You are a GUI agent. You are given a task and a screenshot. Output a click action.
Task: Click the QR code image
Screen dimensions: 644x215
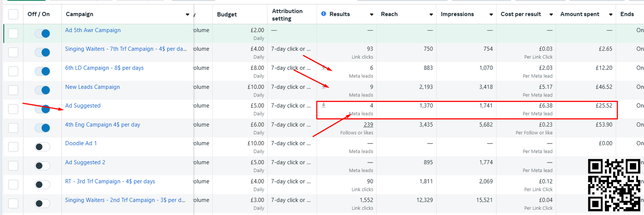click(614, 185)
